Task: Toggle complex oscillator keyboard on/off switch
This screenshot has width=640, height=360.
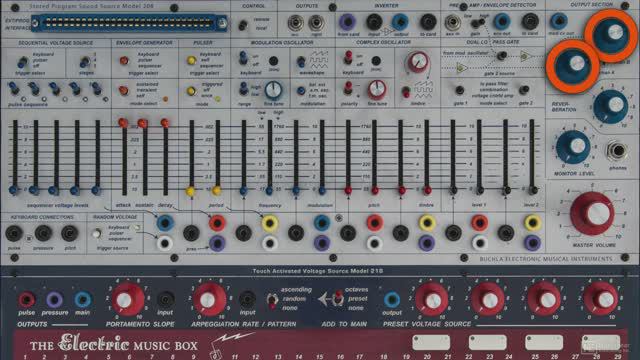Action: coord(348,58)
